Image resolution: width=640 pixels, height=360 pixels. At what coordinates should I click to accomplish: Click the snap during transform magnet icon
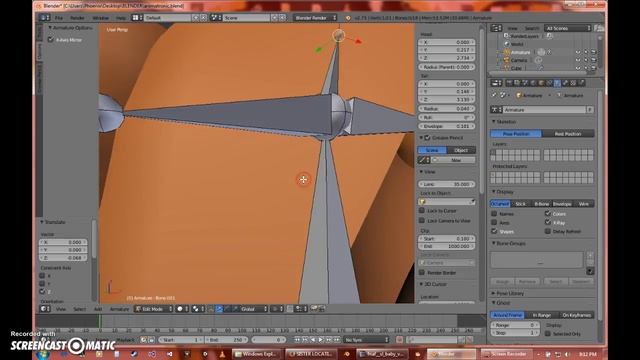tap(289, 309)
